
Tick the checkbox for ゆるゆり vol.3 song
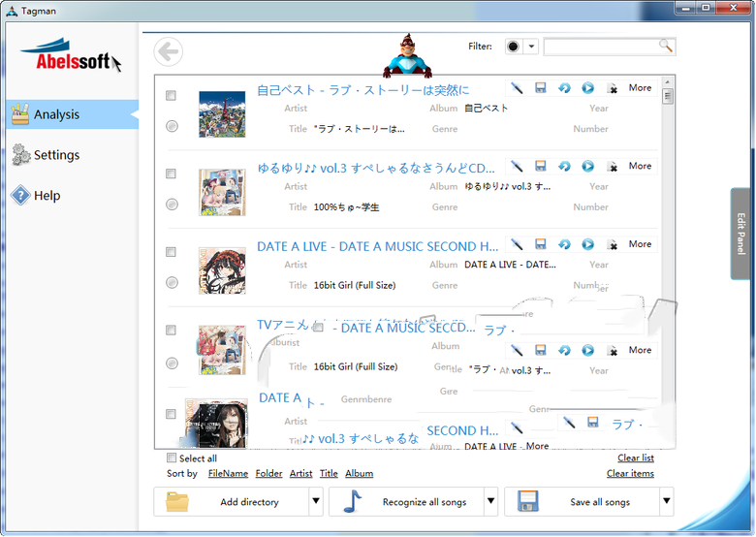tap(171, 174)
